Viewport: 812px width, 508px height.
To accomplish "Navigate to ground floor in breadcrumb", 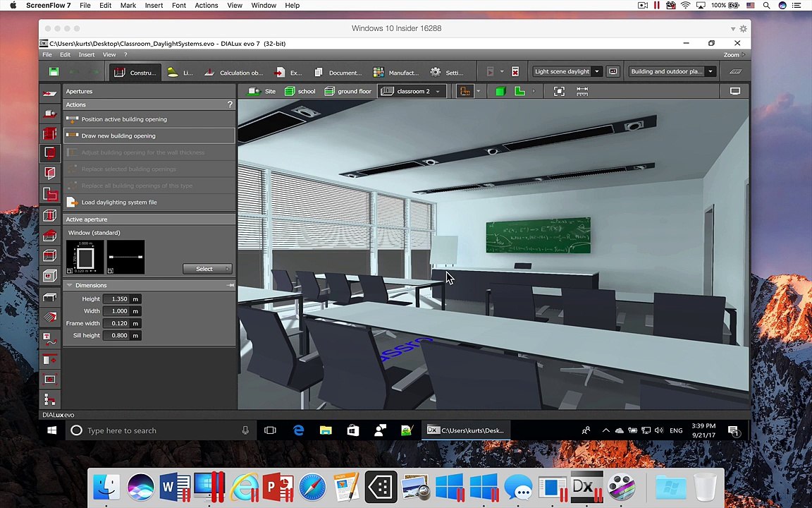I will [348, 91].
